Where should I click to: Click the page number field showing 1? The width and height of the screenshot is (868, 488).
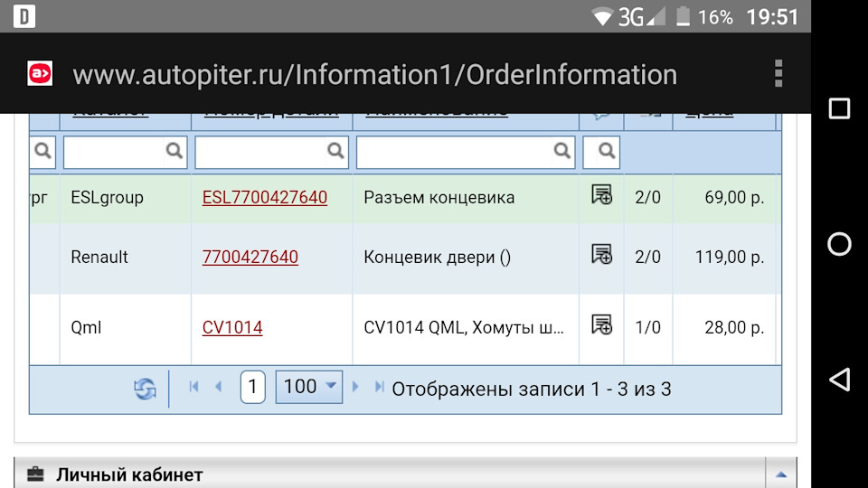pyautogui.click(x=252, y=387)
